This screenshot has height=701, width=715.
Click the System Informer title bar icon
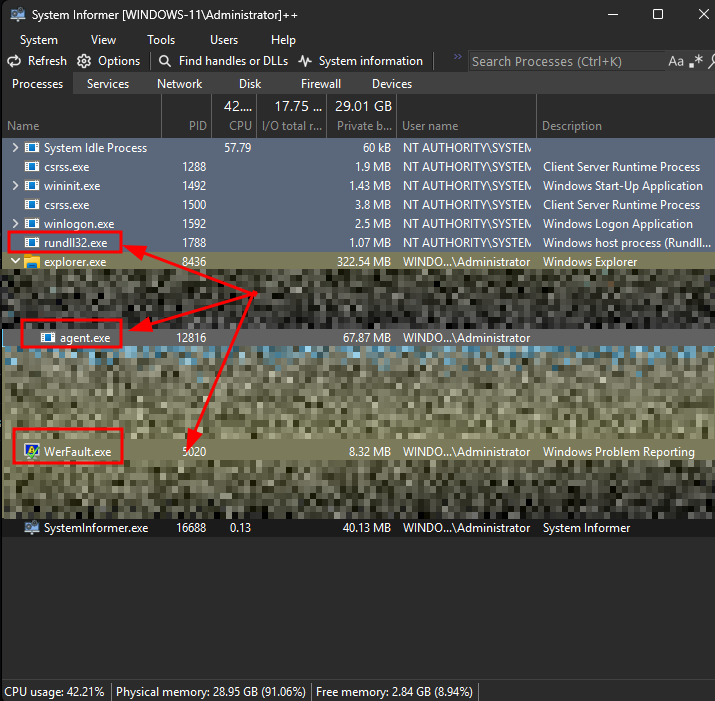point(18,14)
